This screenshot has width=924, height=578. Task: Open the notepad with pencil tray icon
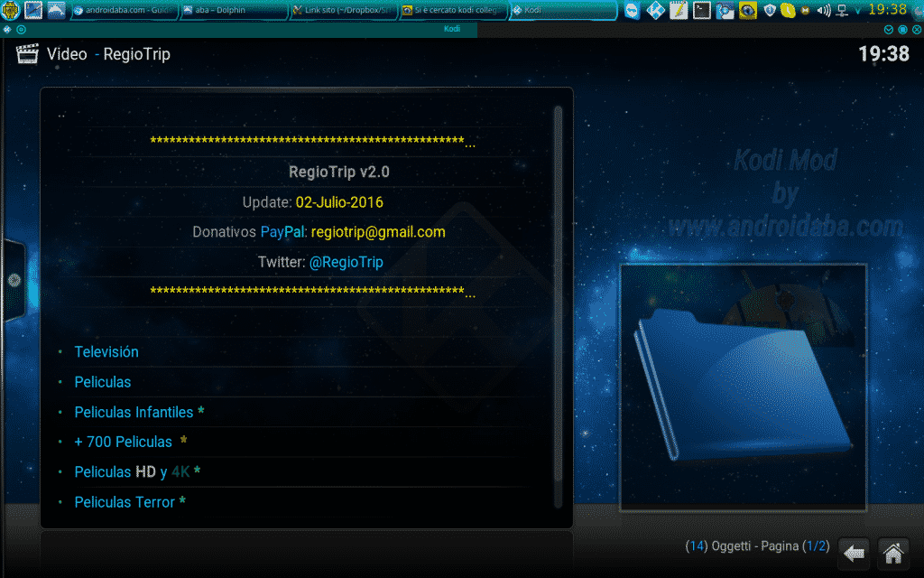pos(679,10)
